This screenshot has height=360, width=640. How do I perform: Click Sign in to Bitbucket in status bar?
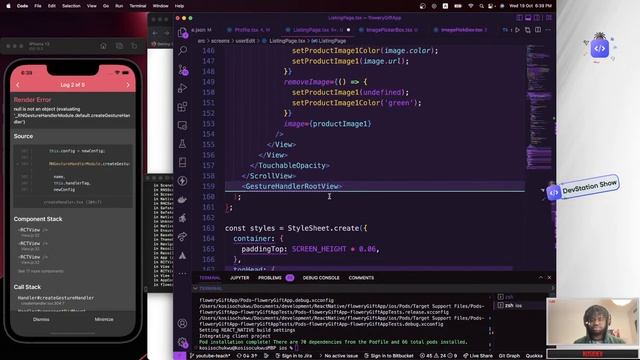[x=389, y=356]
